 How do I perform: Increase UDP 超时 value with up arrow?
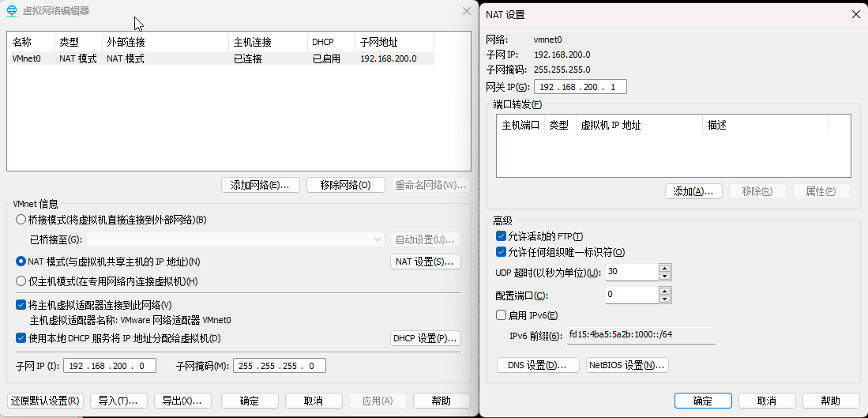tap(665, 268)
